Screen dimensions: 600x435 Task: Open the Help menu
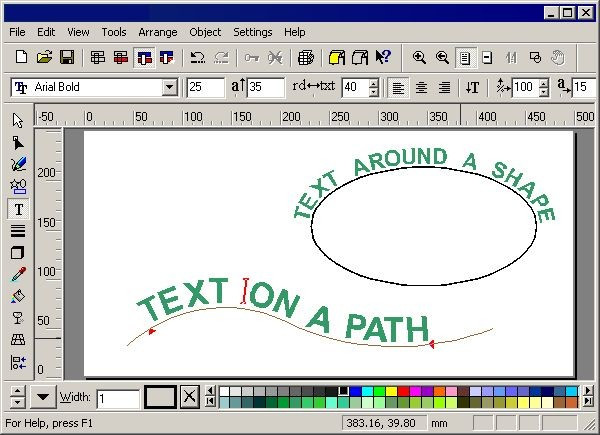click(x=295, y=32)
